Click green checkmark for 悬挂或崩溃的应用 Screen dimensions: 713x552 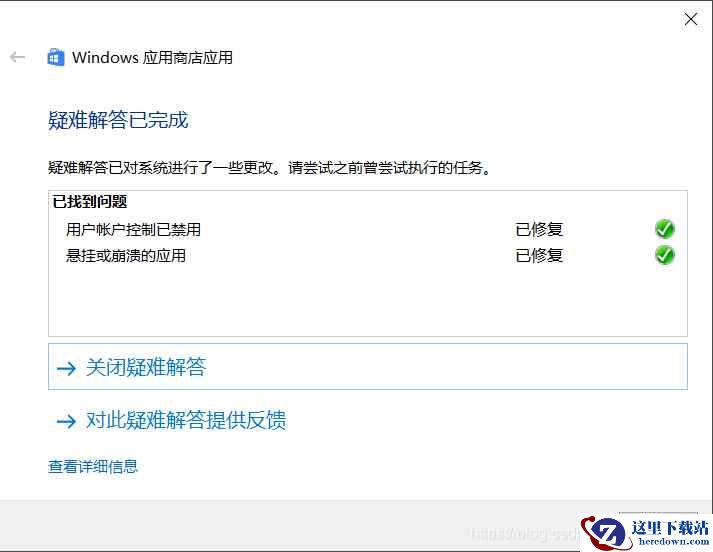(x=664, y=255)
